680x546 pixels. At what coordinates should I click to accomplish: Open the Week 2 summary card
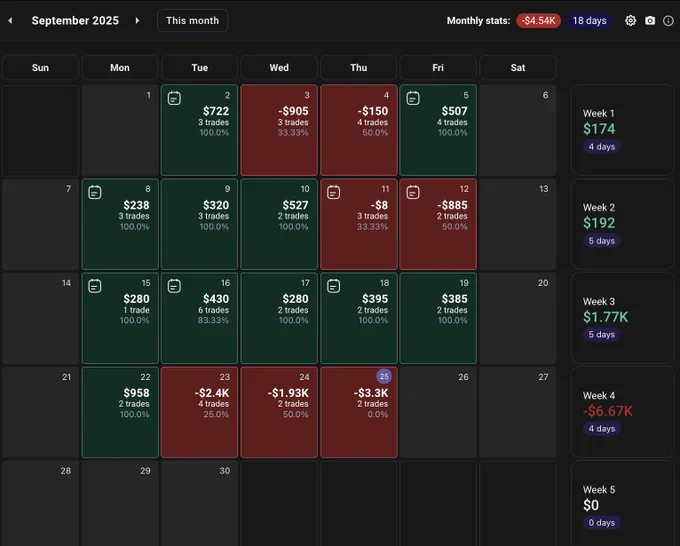623,224
